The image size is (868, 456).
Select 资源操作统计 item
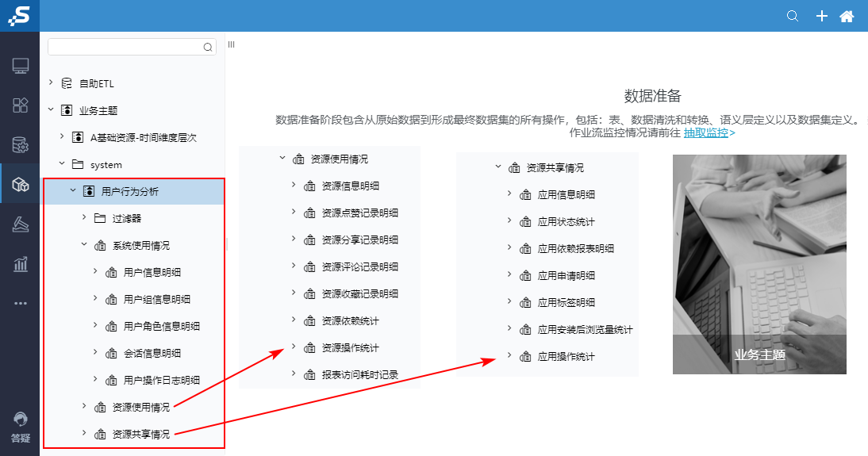coord(351,348)
